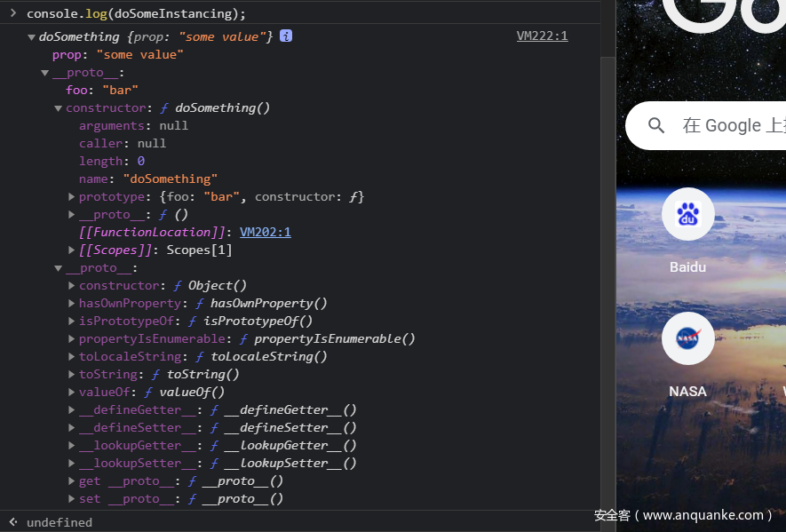Image resolution: width=786 pixels, height=532 pixels.
Task: Click the Google search magnifier icon
Action: pos(656,125)
